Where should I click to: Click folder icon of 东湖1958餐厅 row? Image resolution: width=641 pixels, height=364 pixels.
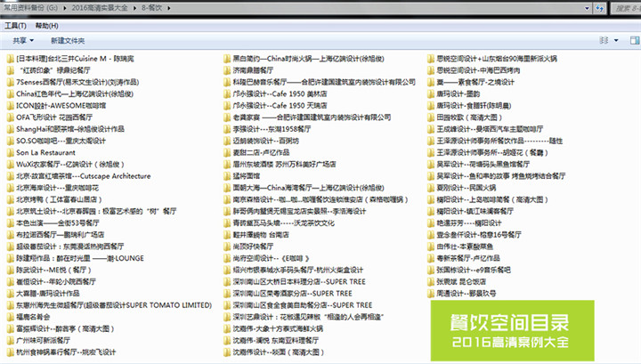coord(227,129)
